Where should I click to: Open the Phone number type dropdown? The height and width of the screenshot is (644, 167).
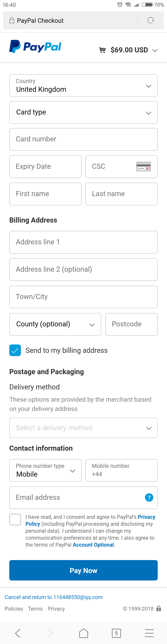[x=45, y=470]
